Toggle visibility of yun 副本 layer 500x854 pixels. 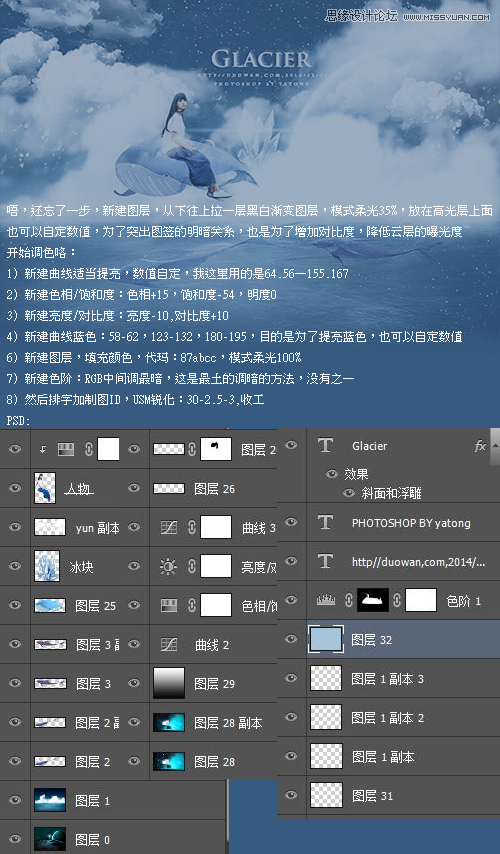click(x=15, y=527)
